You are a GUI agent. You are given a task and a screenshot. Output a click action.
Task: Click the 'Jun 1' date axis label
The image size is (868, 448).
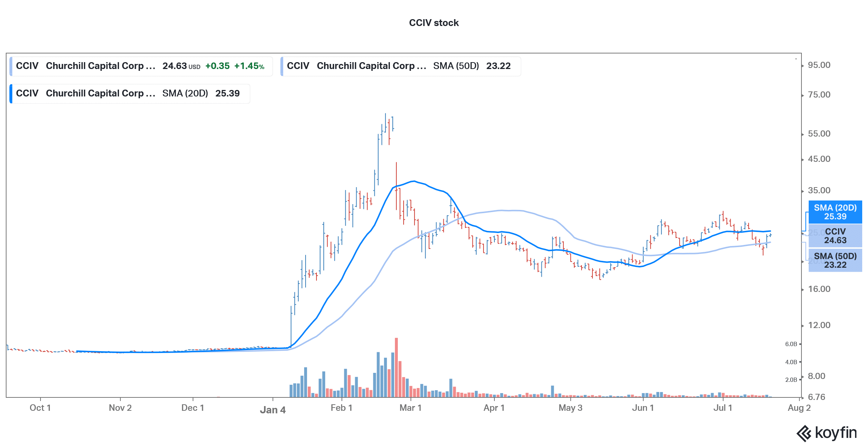[x=643, y=408]
